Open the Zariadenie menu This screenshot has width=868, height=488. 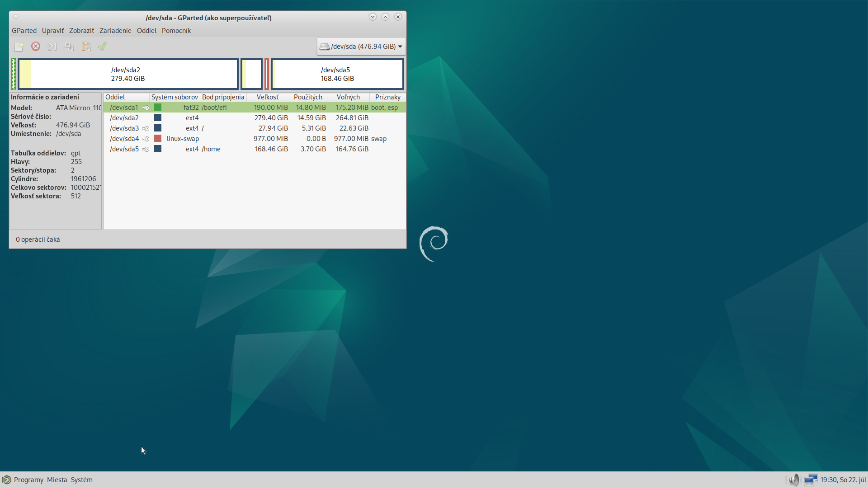[115, 31]
